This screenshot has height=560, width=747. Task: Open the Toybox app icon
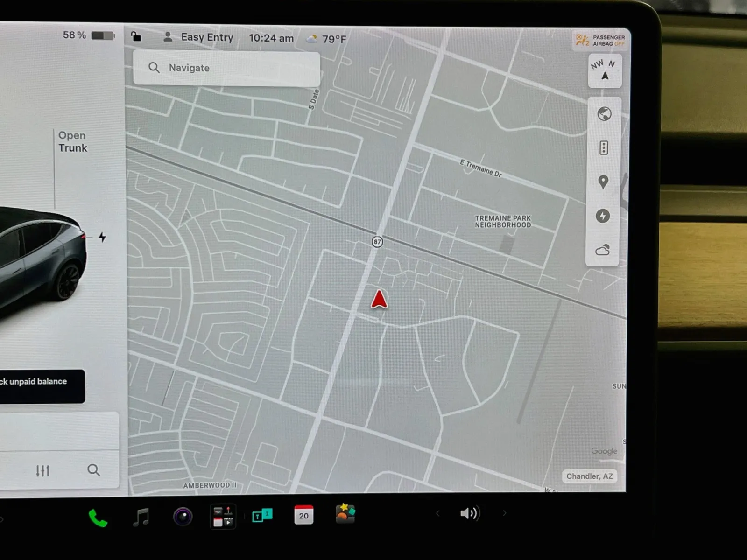(x=345, y=513)
